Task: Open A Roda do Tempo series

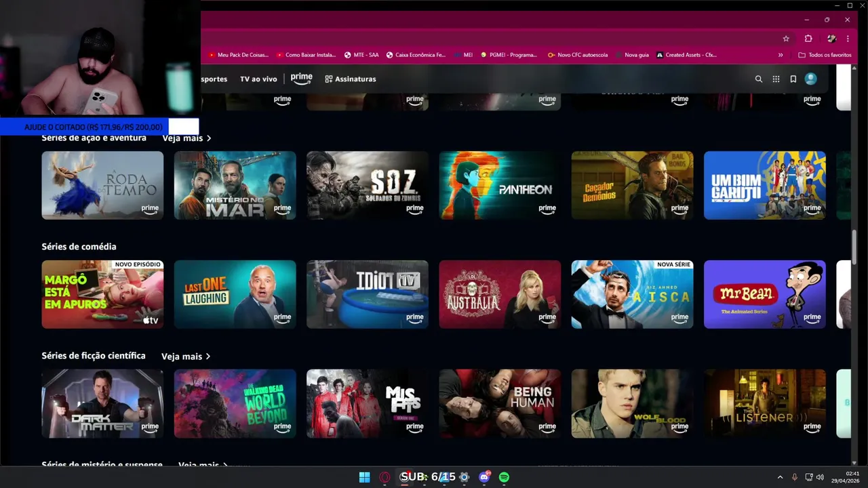Action: click(102, 185)
